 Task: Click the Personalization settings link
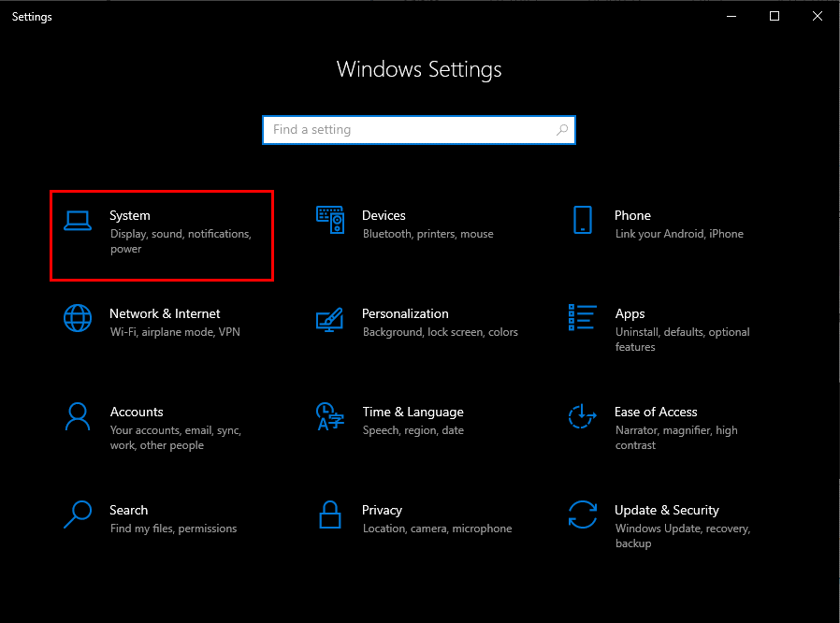(x=405, y=313)
